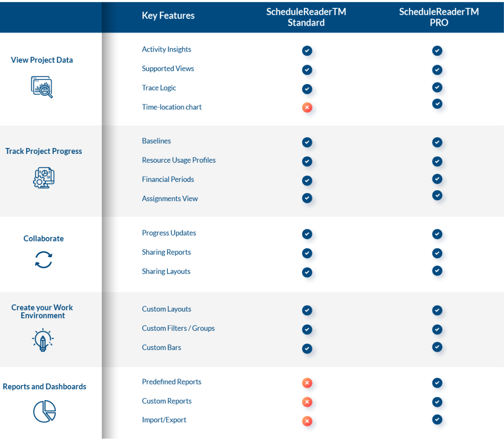Image resolution: width=504 pixels, height=442 pixels.
Task: Select the Reports and Dashboards pie chart icon
Action: click(x=44, y=412)
